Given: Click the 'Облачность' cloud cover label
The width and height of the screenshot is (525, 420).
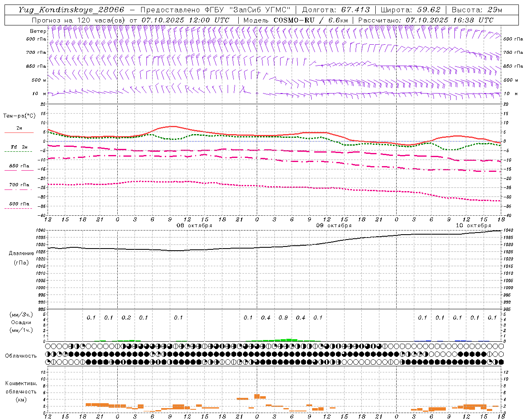Looking at the screenshot, I should tap(21, 356).
